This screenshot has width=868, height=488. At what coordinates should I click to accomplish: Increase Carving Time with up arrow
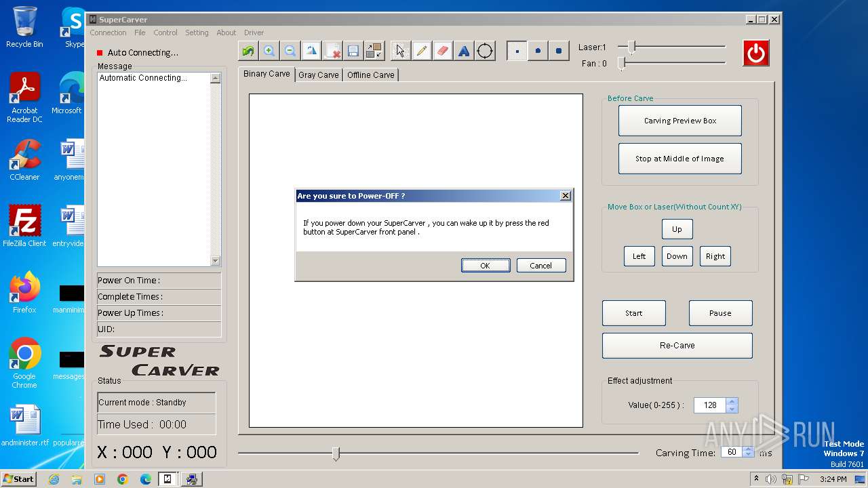click(748, 449)
